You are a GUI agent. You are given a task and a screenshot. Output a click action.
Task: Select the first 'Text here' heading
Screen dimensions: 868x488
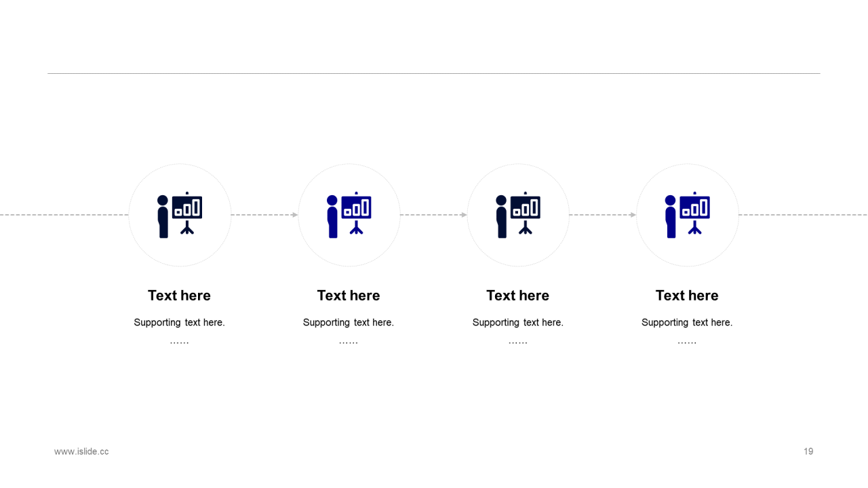[x=179, y=296]
